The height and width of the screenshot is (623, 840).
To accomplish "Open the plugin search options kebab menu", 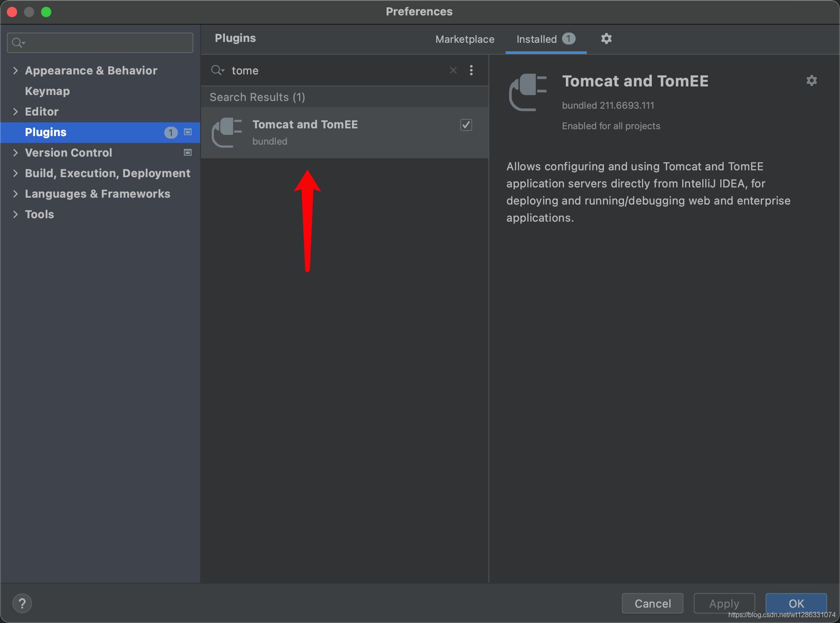I will pos(471,70).
